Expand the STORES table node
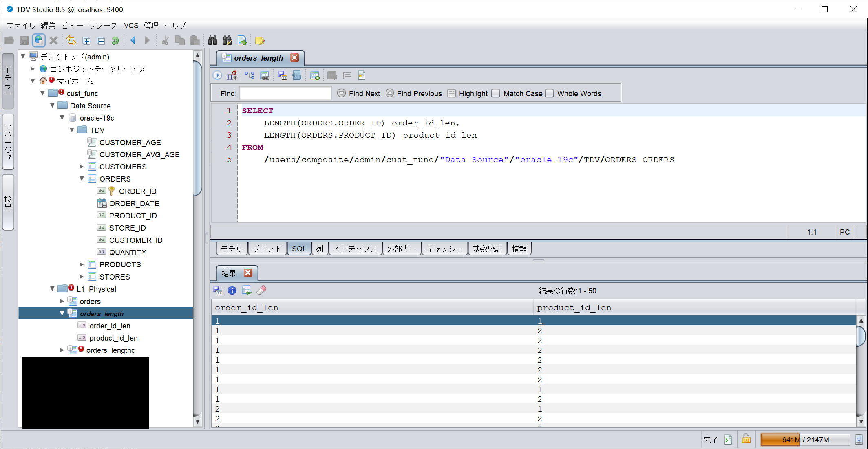This screenshot has height=449, width=868. 82,276
